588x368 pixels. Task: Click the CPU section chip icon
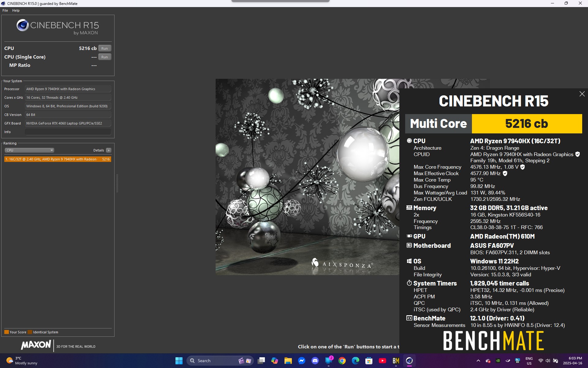coord(409,141)
